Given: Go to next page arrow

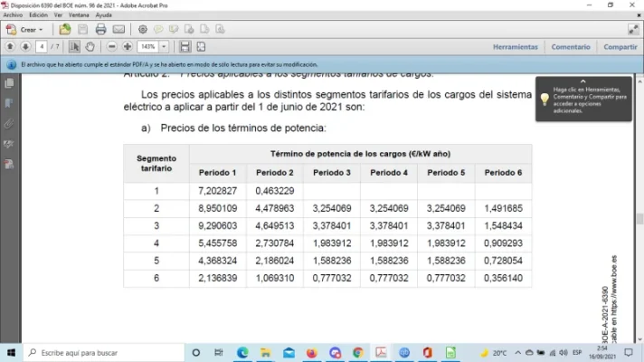Looking at the screenshot, I should click(x=25, y=47).
